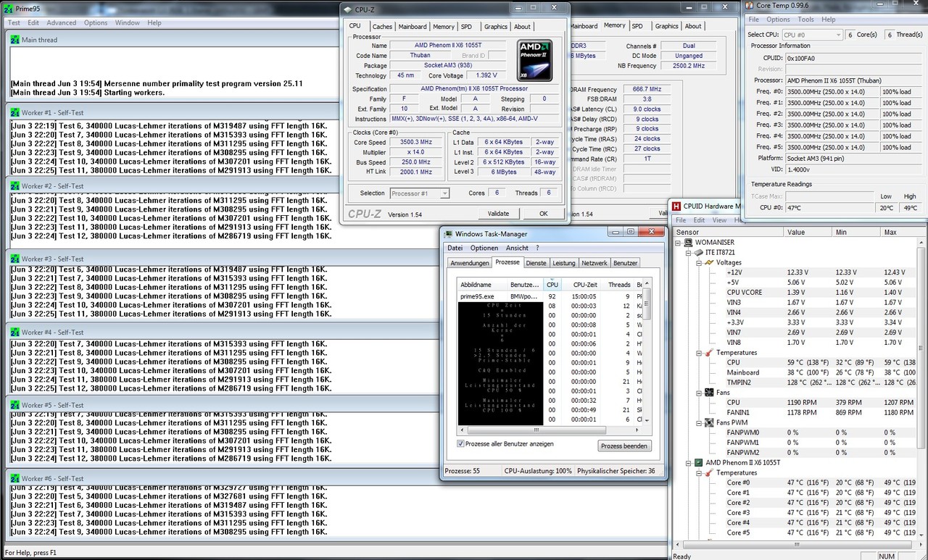Collapse the Fans PWM node
The width and height of the screenshot is (928, 560).
[x=699, y=422]
